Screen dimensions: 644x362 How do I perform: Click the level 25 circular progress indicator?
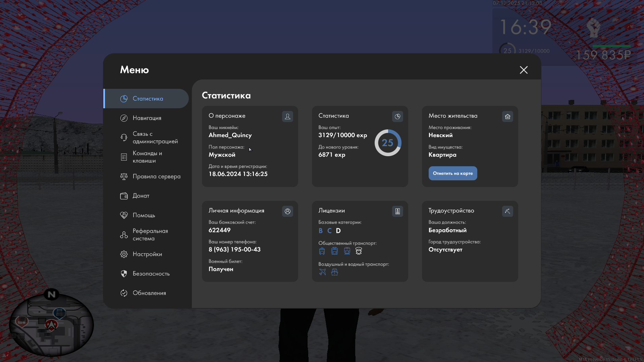[x=388, y=143]
